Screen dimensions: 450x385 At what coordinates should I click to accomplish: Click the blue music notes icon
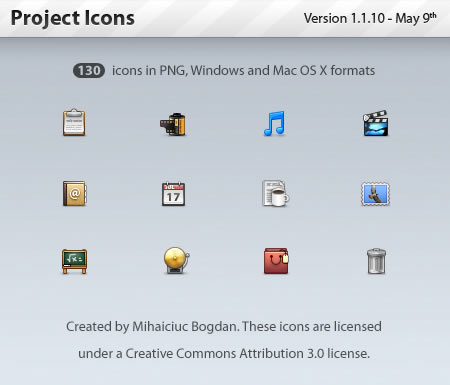click(x=274, y=123)
